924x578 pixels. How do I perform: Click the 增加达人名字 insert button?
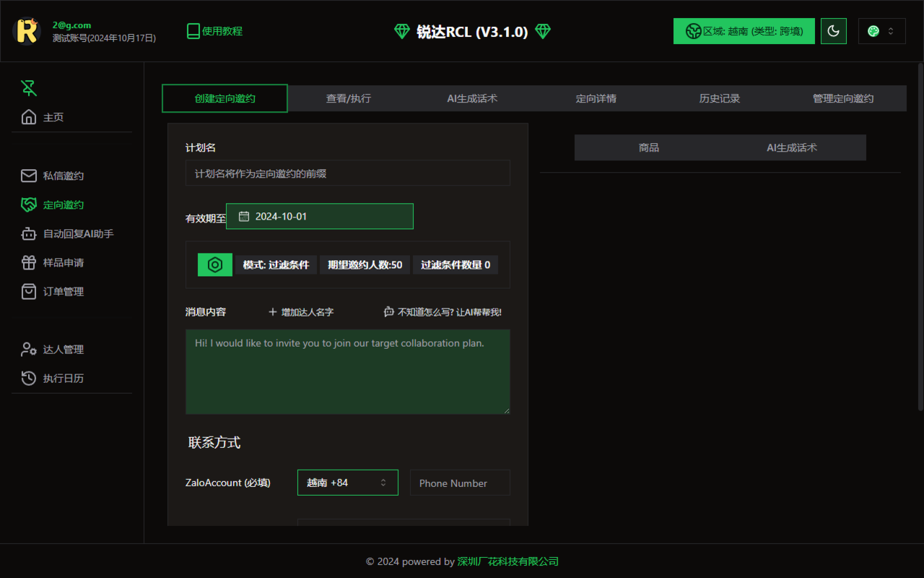coord(300,311)
